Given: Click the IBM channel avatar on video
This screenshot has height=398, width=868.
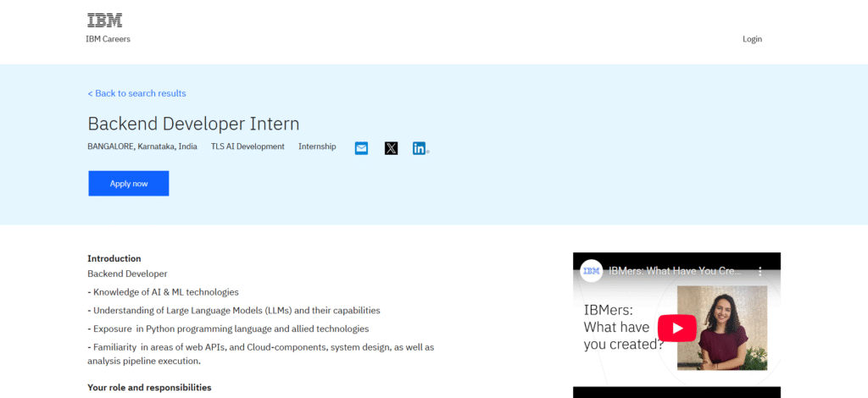Looking at the screenshot, I should tap(592, 272).
